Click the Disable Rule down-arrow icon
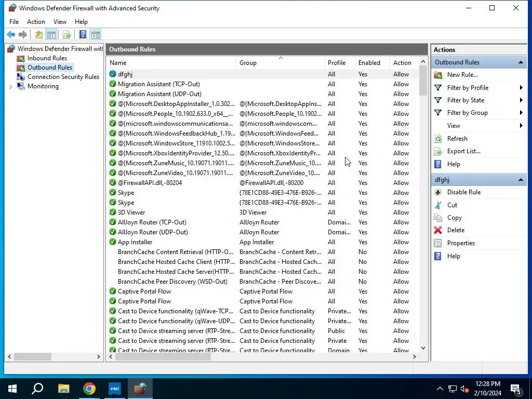 438,192
